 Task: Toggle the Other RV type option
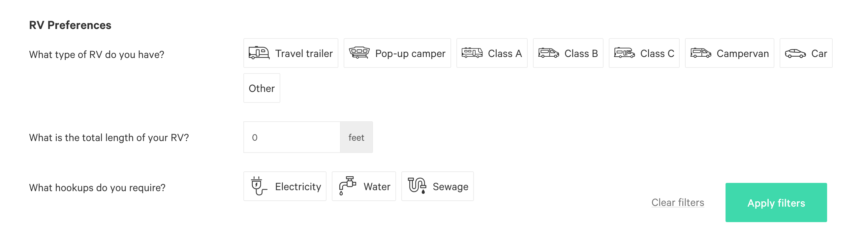(262, 88)
